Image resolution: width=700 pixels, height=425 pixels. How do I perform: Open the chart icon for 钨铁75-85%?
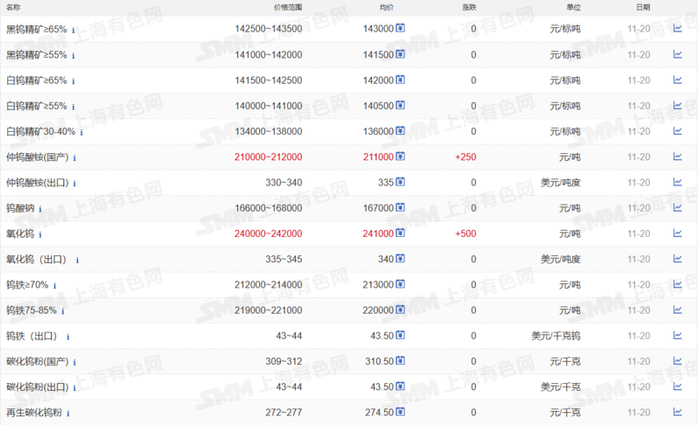(x=677, y=310)
